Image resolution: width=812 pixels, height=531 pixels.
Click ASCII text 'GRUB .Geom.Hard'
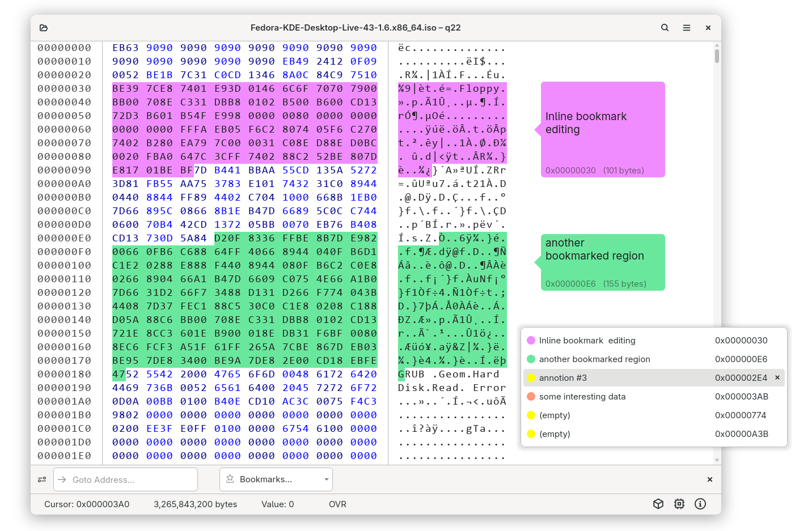pos(449,375)
